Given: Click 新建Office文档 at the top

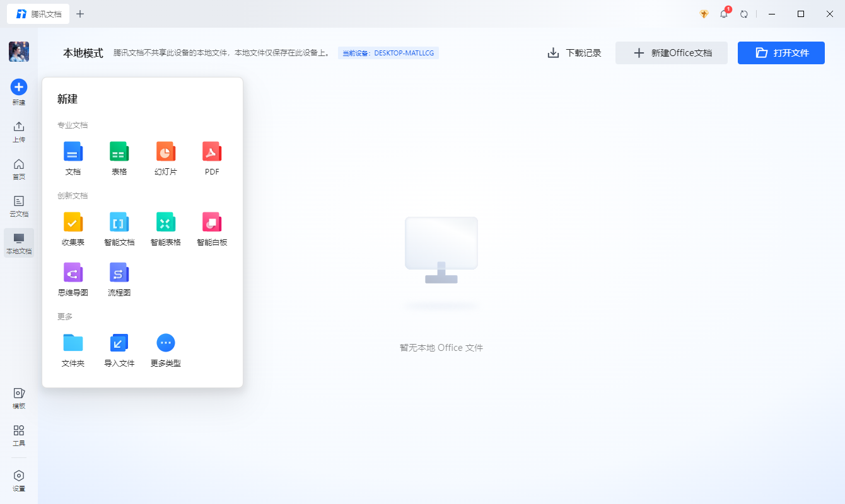Looking at the screenshot, I should [671, 53].
